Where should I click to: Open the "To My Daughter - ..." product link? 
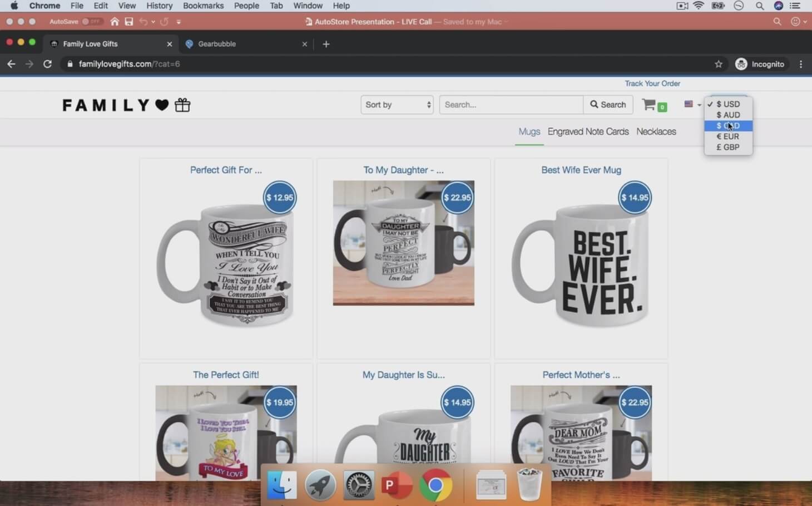point(404,170)
